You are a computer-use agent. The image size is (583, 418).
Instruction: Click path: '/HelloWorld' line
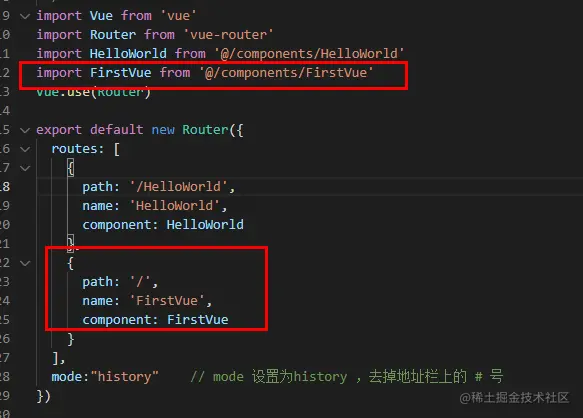pyautogui.click(x=158, y=187)
